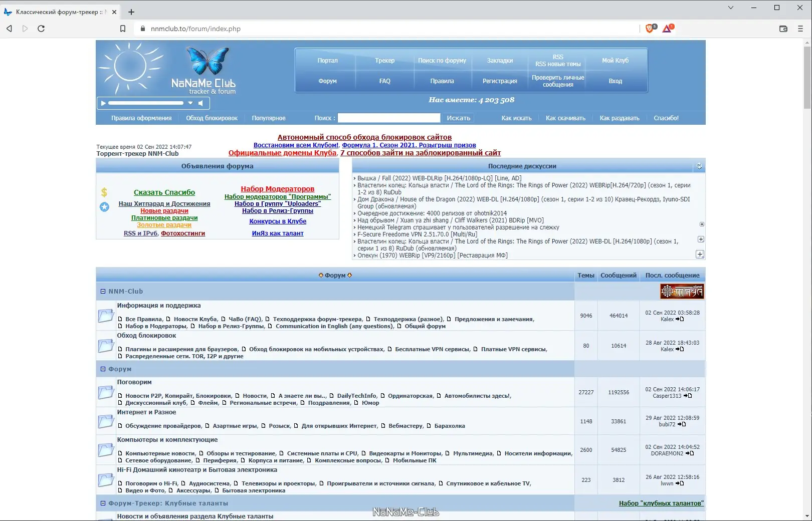Refresh the Последние дискуссии panel
The image size is (812, 521).
699,166
